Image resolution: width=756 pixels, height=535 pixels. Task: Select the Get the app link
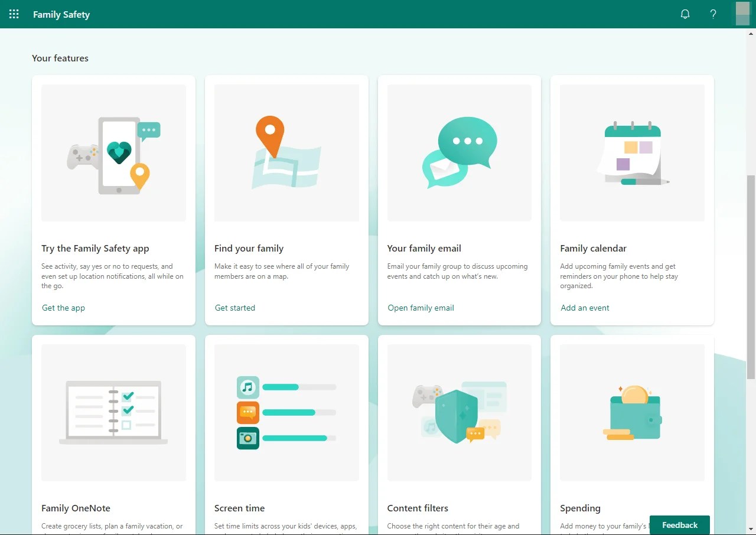click(63, 308)
